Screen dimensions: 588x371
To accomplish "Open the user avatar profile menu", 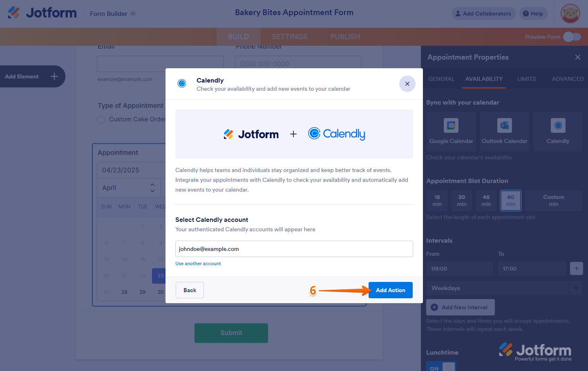I will [570, 14].
